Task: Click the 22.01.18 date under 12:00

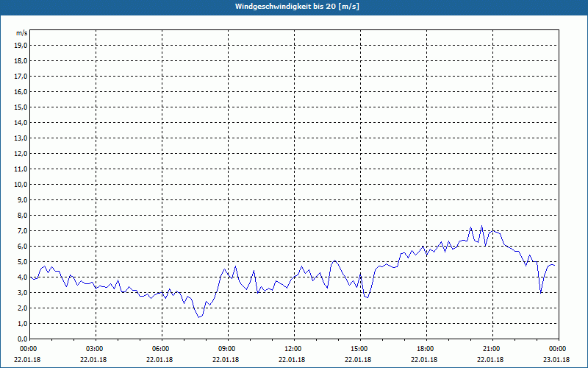Action: click(292, 359)
